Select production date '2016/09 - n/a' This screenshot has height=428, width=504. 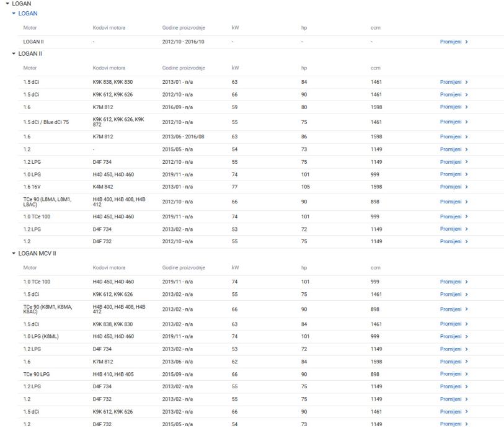click(177, 107)
